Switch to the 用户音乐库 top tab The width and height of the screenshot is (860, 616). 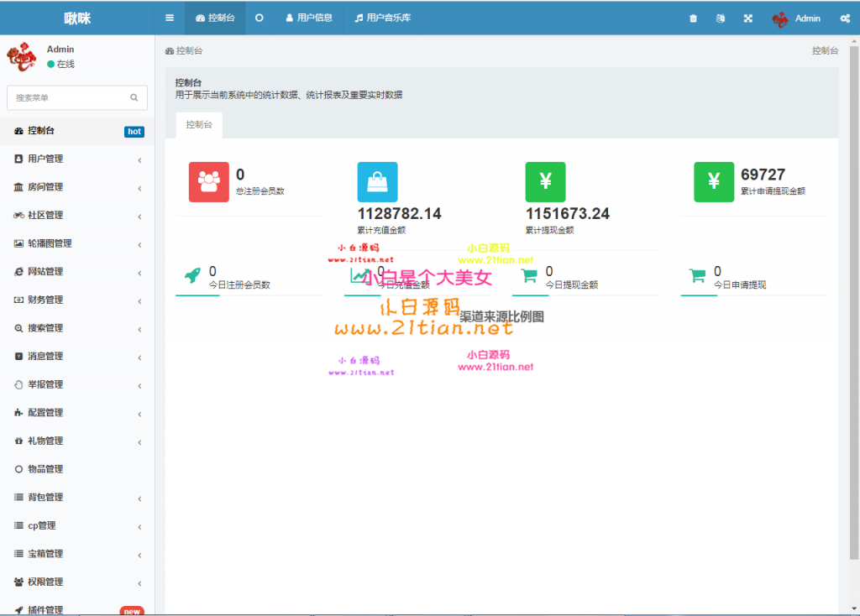382,18
